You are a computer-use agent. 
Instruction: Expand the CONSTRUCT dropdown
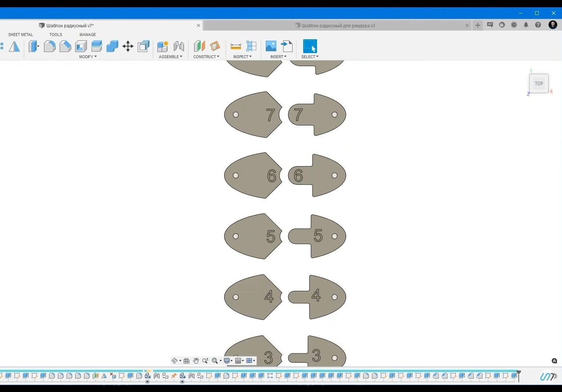[206, 57]
